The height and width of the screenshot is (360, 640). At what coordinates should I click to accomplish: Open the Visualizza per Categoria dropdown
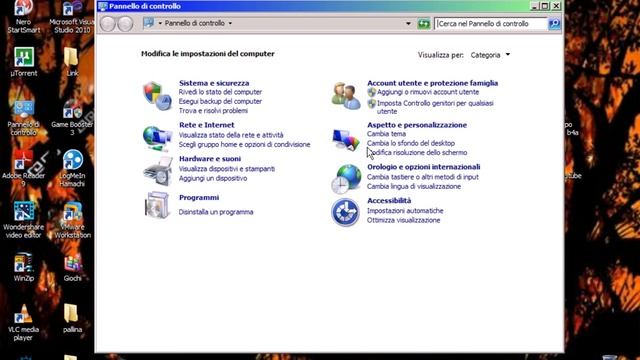pos(490,55)
